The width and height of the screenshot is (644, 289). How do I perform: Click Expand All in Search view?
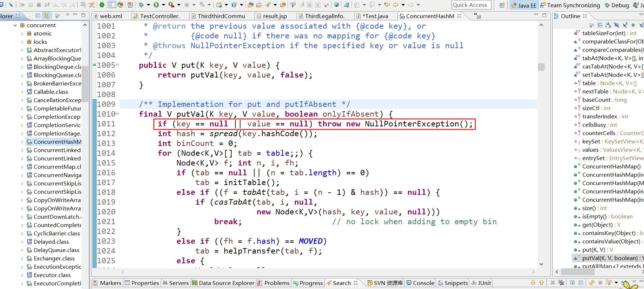(573, 282)
